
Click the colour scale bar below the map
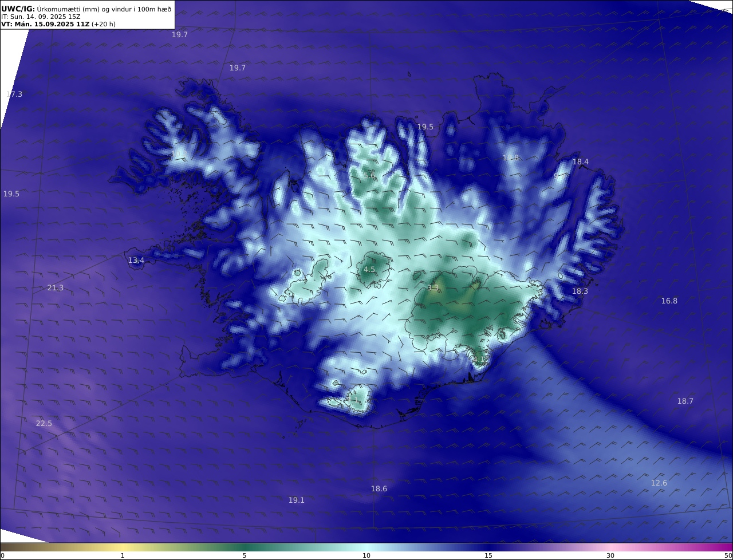point(366,547)
